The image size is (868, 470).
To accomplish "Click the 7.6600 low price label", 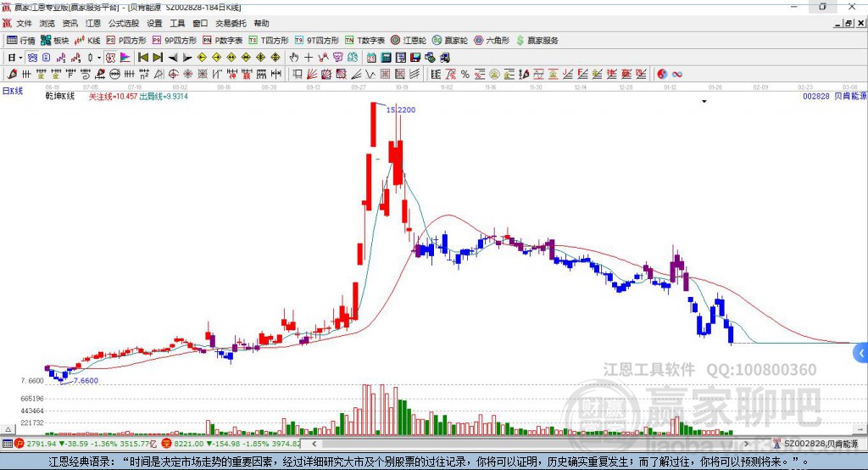I will click(x=86, y=381).
